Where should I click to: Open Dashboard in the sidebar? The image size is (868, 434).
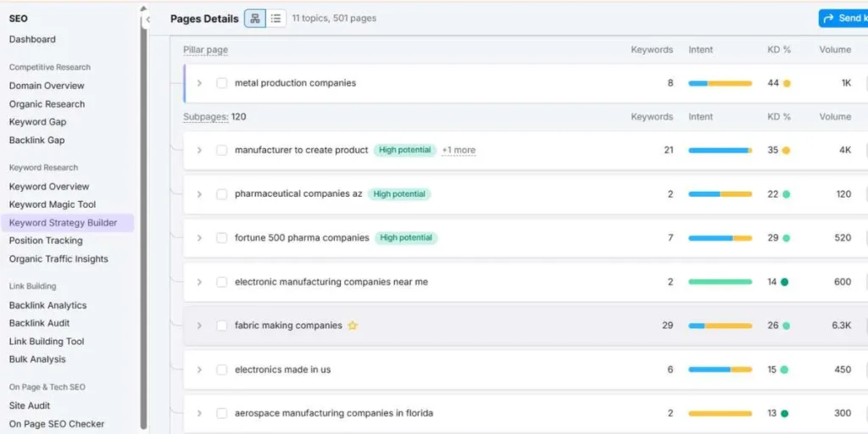32,39
